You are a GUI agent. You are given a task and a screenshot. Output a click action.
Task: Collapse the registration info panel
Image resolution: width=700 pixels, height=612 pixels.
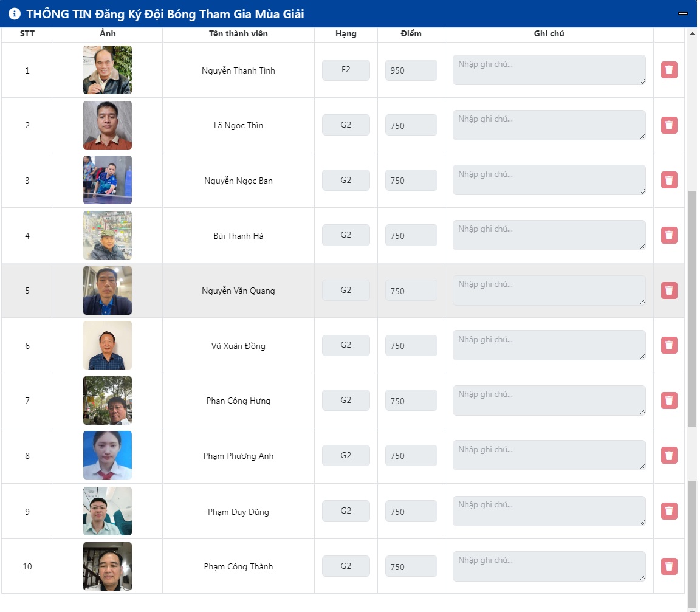682,13
